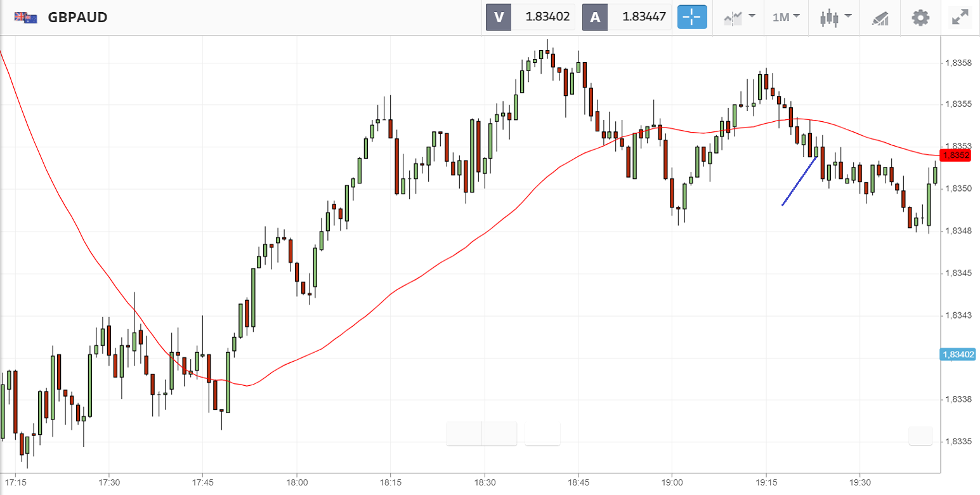Viewport: 980px width, 495px height.
Task: Click the 19:00 time axis label
Action: [672, 484]
